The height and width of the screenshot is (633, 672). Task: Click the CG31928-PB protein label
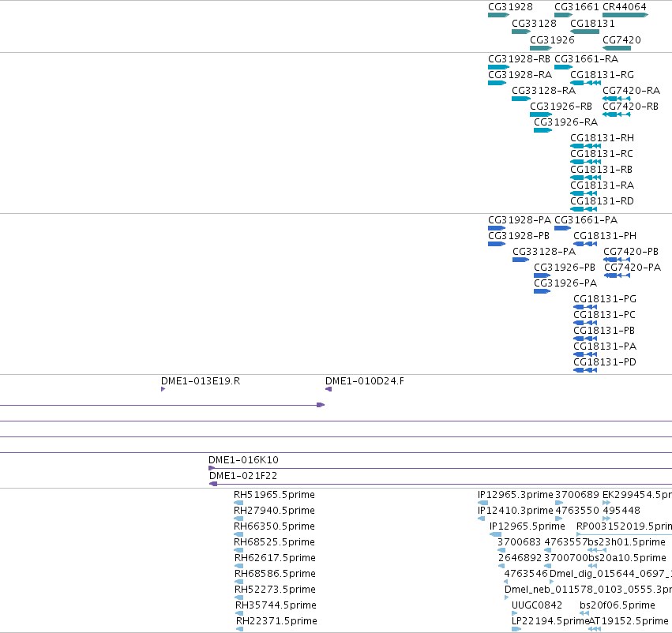pos(519,236)
